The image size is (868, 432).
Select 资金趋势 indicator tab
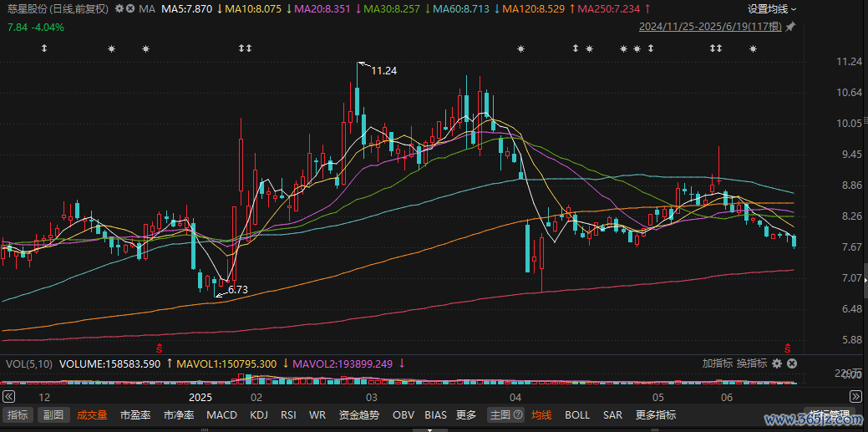(359, 414)
